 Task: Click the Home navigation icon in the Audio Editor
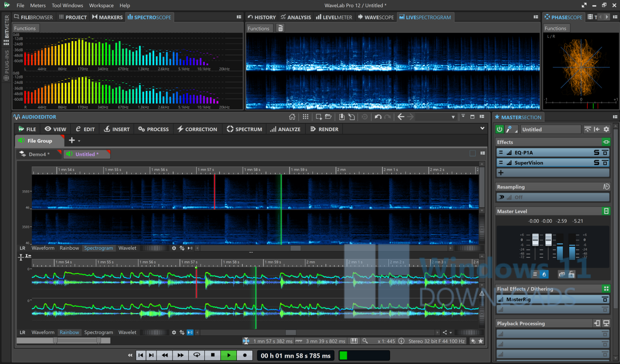click(x=292, y=116)
